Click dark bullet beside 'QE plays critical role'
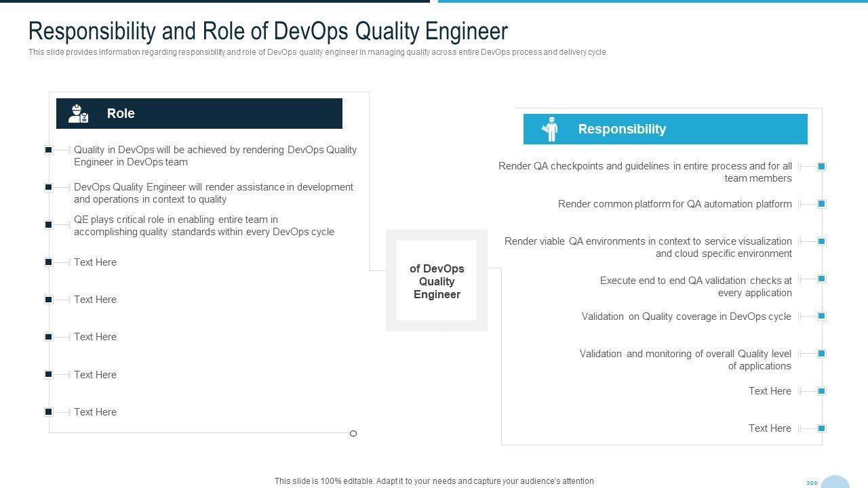This screenshot has width=868, height=488. point(49,224)
